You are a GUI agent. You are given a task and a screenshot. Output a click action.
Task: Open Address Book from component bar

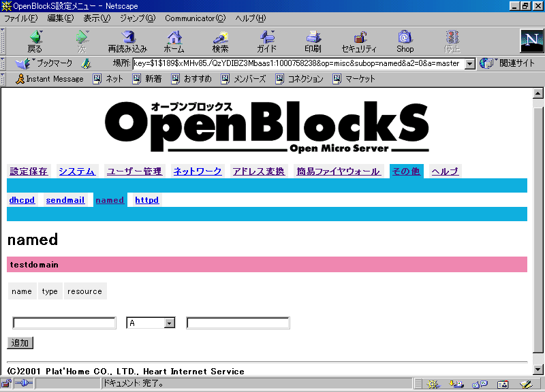pyautogui.click(x=503, y=384)
